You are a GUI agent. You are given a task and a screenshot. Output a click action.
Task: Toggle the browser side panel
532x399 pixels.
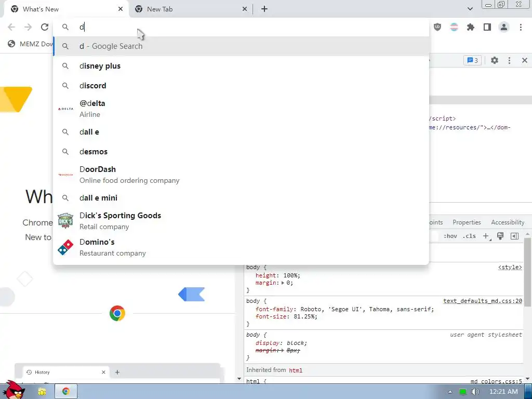coord(487,27)
